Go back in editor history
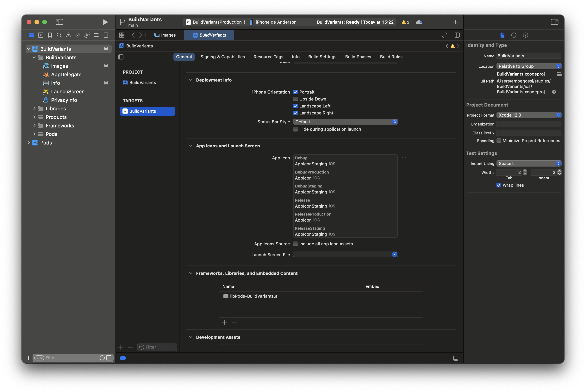Image resolution: width=586 pixels, height=392 pixels. 133,35
